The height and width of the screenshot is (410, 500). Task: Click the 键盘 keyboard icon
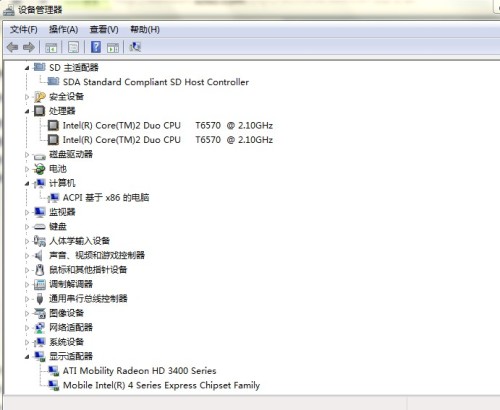[x=40, y=227]
